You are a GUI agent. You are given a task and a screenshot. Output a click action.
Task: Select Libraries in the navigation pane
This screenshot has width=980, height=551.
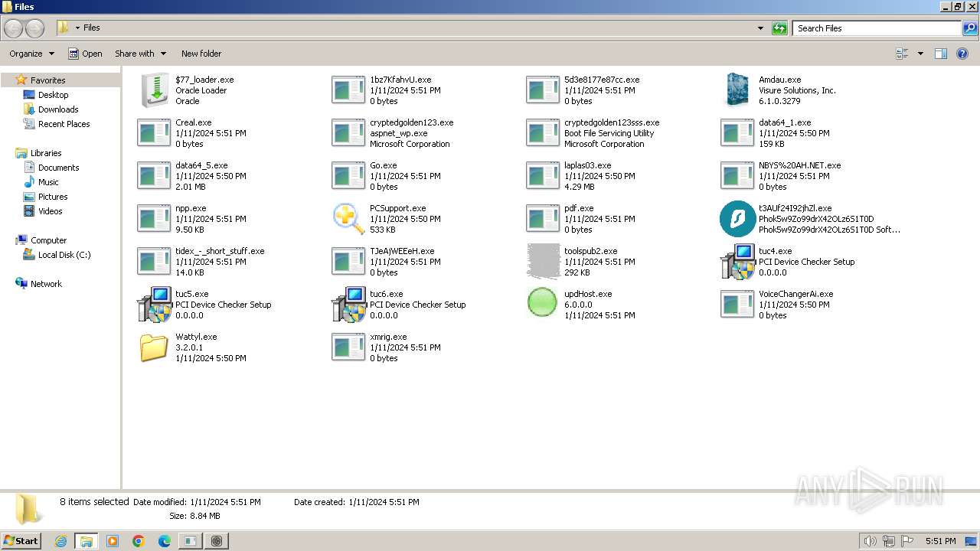pos(46,153)
